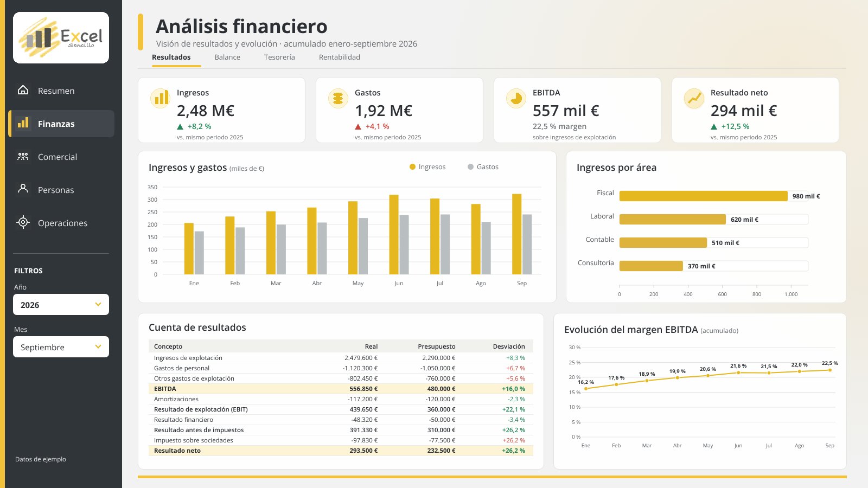Go to Resumen in the sidebar
Screen dimensions: 868x488
point(61,91)
